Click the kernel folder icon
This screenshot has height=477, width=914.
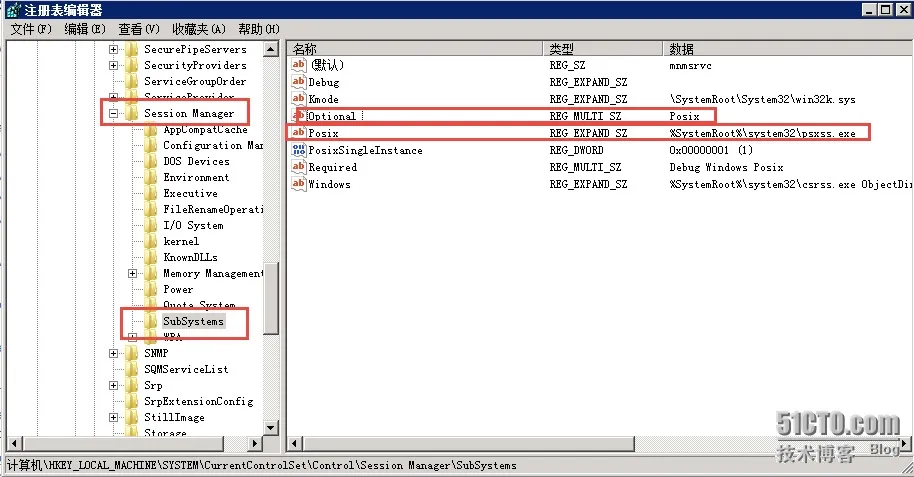(151, 241)
